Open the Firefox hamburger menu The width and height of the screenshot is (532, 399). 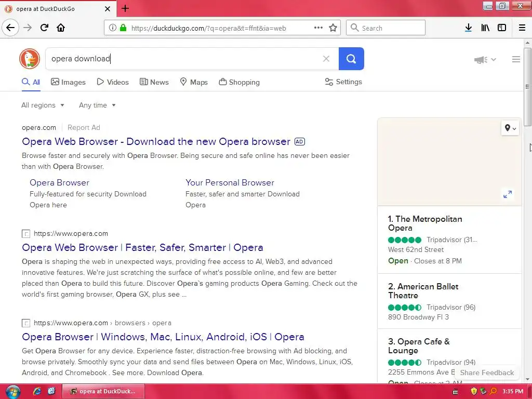522,28
